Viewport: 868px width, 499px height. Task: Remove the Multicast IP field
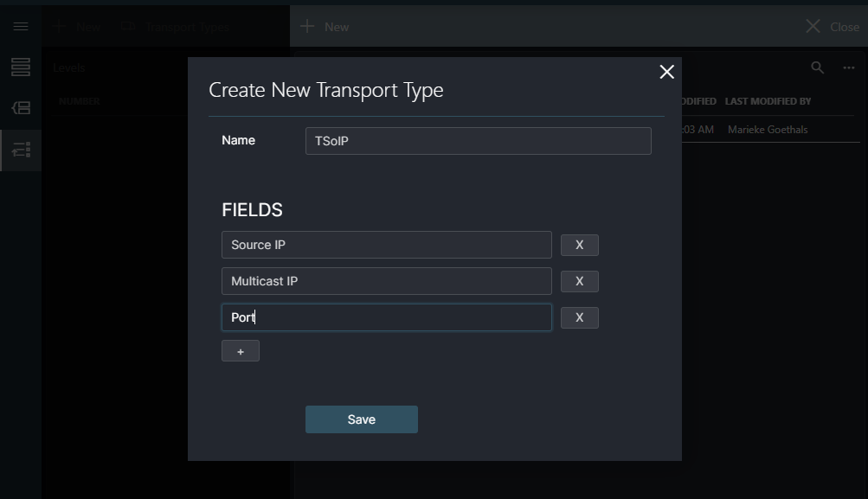click(x=579, y=281)
